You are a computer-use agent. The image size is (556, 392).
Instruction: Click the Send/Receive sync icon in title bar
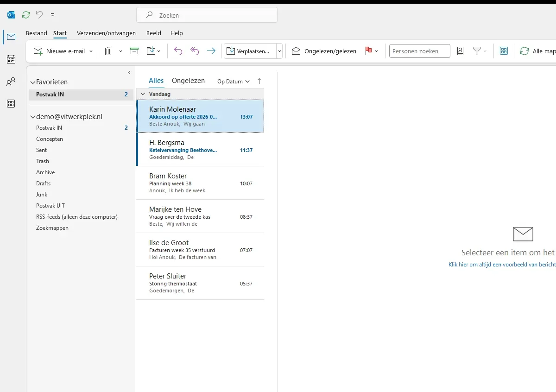click(x=26, y=15)
